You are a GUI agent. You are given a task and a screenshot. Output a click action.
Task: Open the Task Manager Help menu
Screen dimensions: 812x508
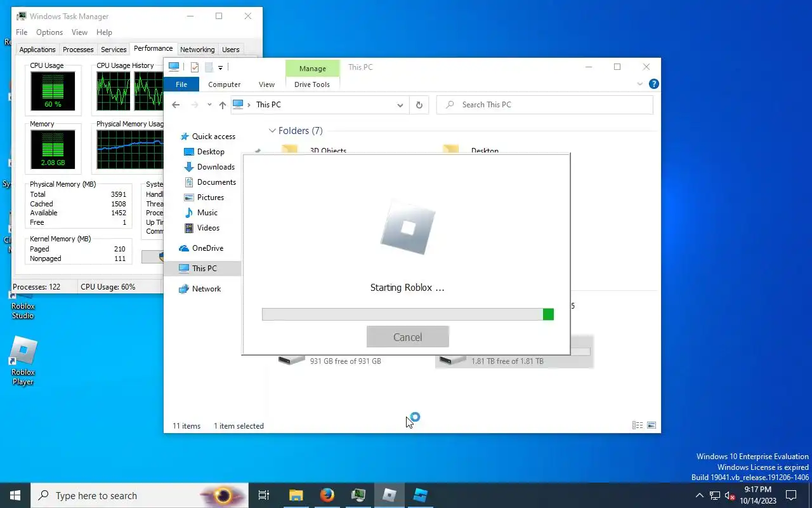click(x=104, y=32)
